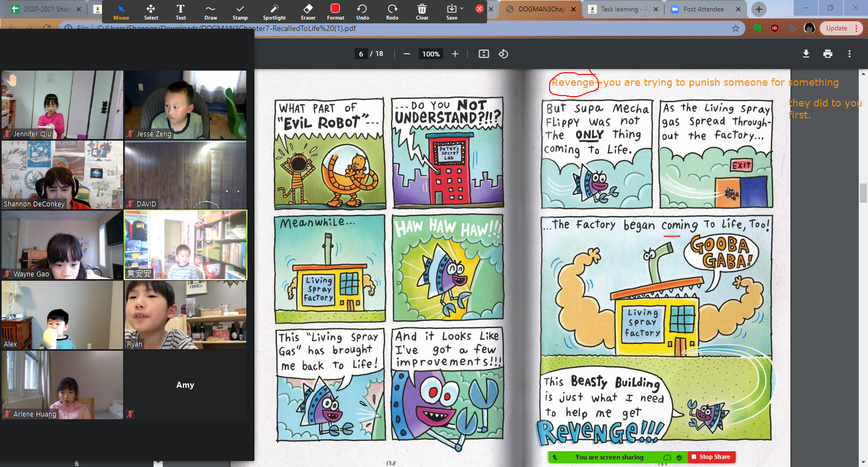Select Amy's blank video tile

(186, 385)
